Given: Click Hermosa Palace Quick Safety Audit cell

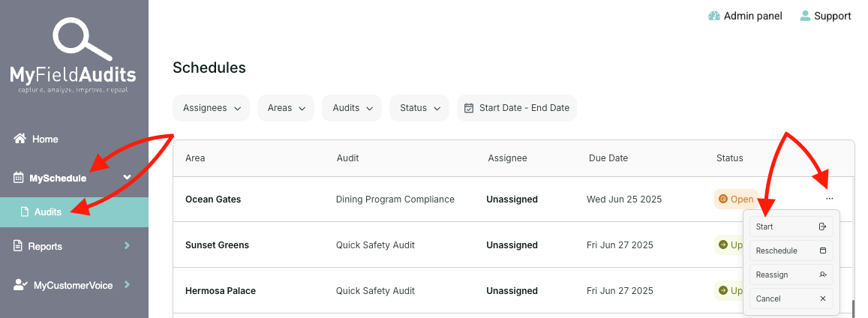Looking at the screenshot, I should [x=375, y=290].
